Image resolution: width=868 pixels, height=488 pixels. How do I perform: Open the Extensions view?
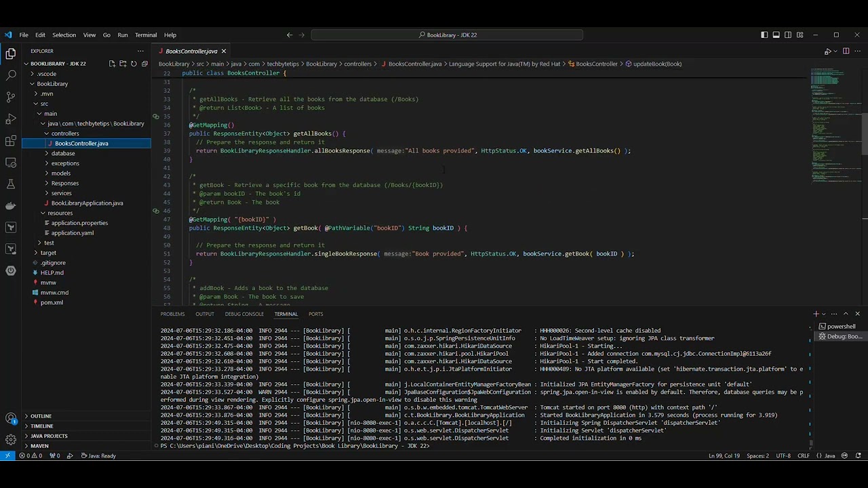[10, 140]
